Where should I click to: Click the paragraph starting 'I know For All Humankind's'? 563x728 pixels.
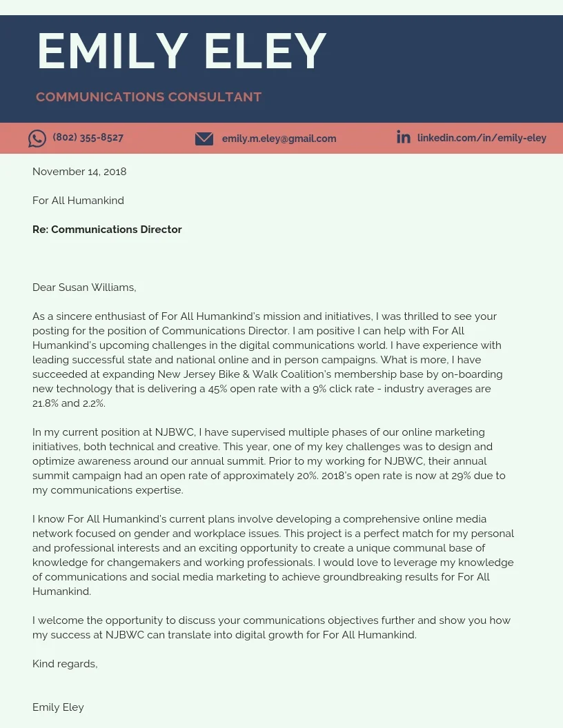pyautogui.click(x=273, y=555)
